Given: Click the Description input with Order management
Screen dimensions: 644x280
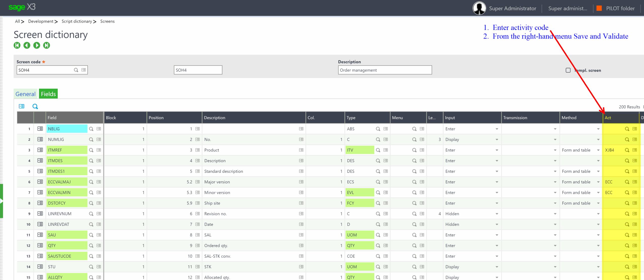Looking at the screenshot, I should click(x=385, y=70).
